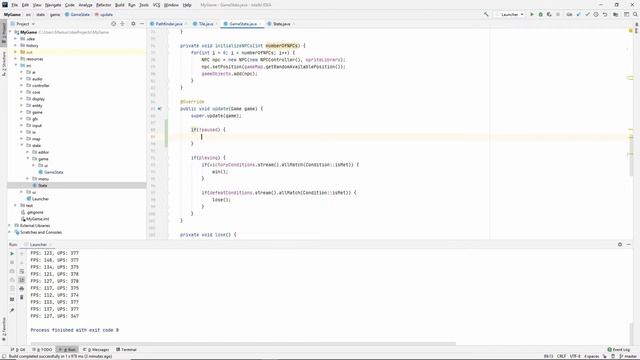Screen dimensions: 640x360
Task: Click the CRLF line separator in status bar
Action: coord(561,356)
